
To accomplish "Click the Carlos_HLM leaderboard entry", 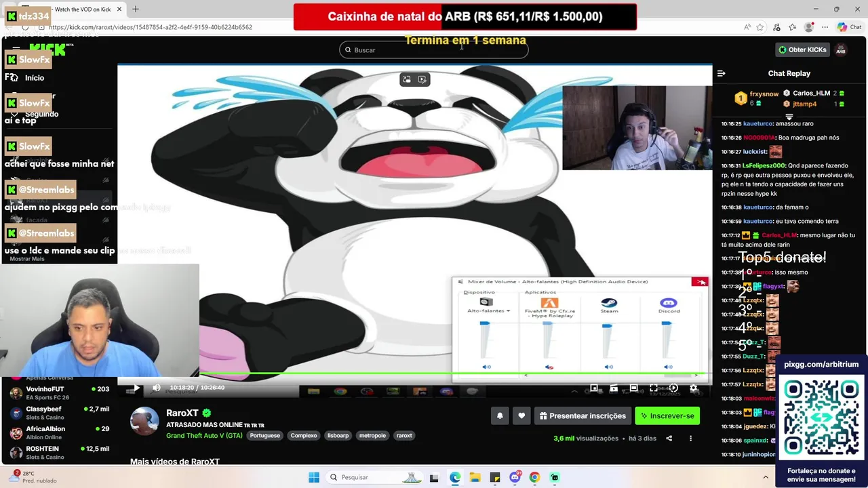I will (814, 93).
